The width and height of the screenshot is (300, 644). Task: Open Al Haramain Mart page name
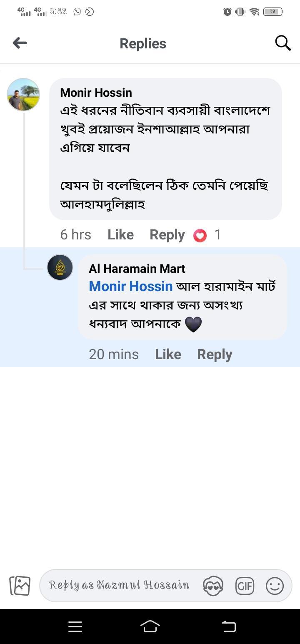pos(137,269)
